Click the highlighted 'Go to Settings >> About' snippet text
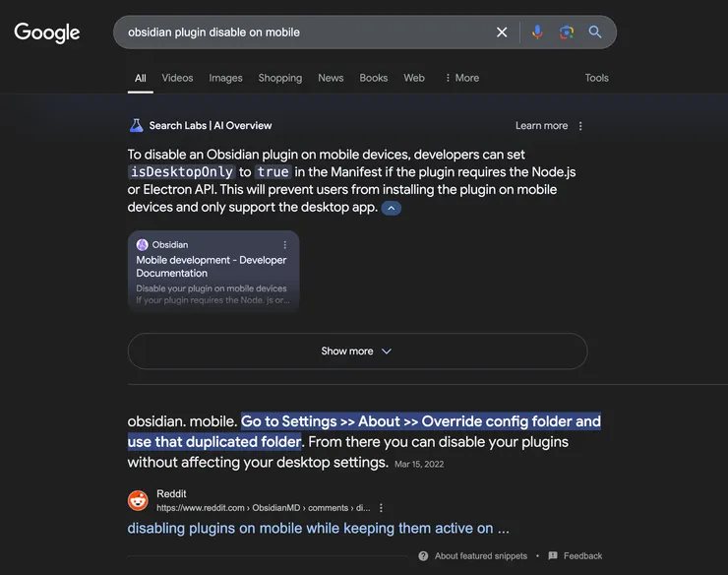 (364, 431)
